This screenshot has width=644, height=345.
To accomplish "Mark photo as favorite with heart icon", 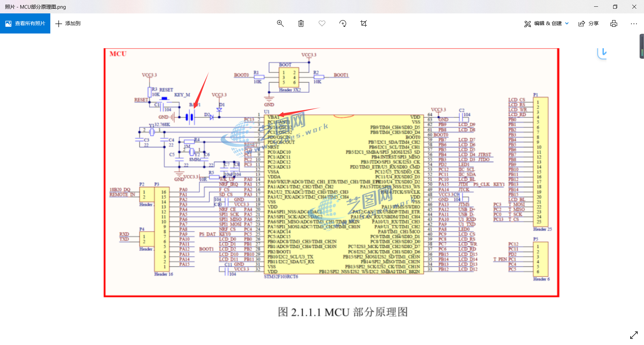I will click(x=322, y=23).
